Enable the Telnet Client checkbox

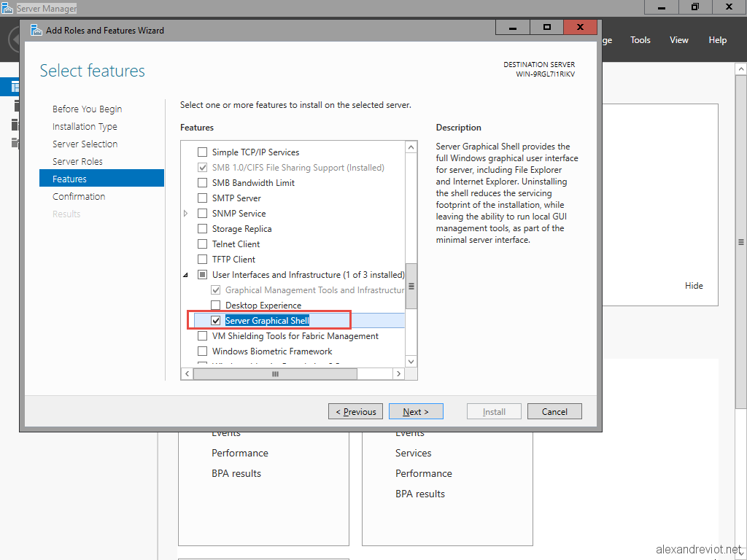point(203,244)
